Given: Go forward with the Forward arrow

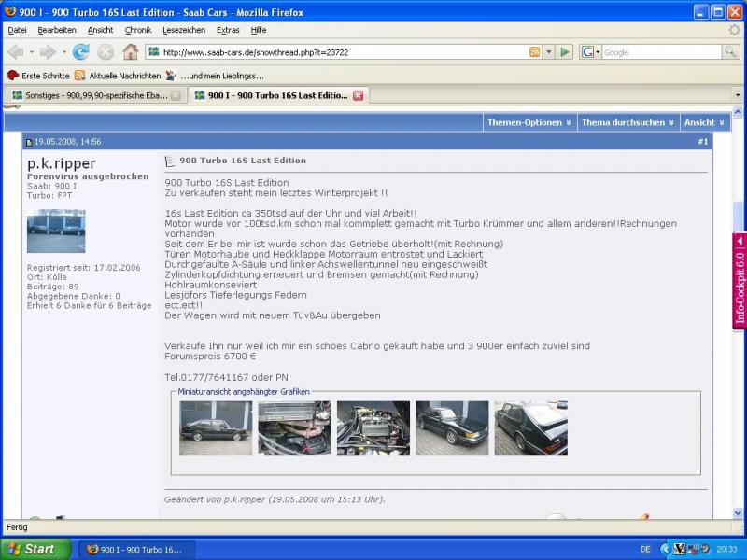Looking at the screenshot, I should 48,52.
